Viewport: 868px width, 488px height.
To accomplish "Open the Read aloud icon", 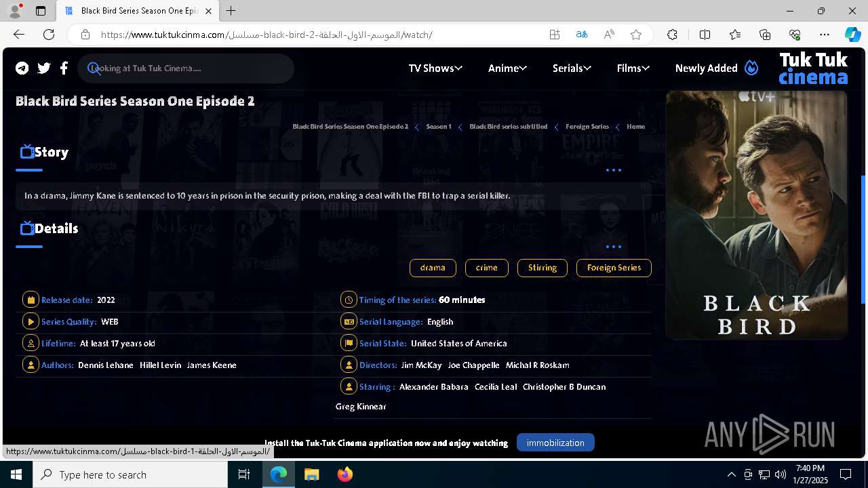I will 609,35.
